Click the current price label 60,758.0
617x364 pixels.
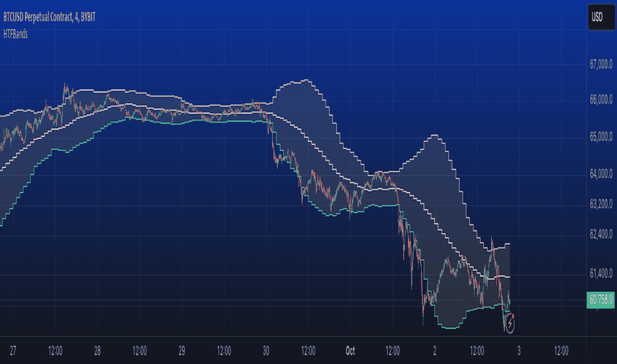coord(600,300)
